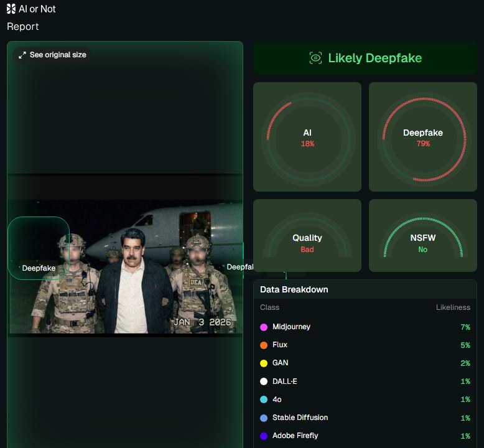Click the AI or Not logo icon
The image size is (484, 448).
tap(11, 9)
